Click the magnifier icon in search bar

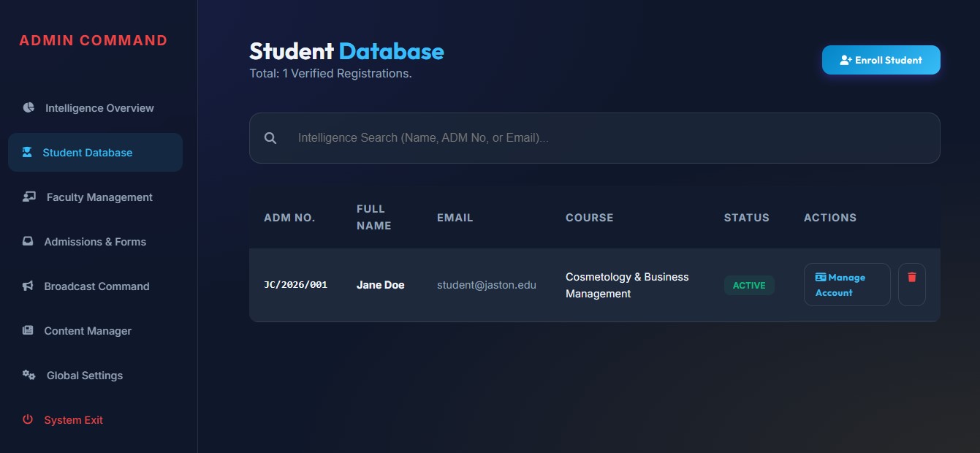(x=270, y=138)
